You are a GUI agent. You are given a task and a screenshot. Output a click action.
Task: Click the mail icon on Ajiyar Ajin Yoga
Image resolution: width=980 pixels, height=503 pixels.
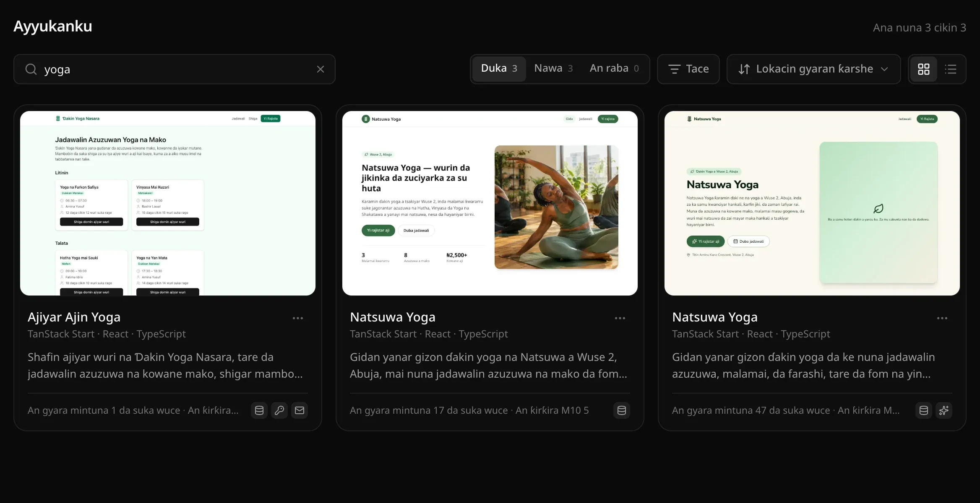pos(300,410)
